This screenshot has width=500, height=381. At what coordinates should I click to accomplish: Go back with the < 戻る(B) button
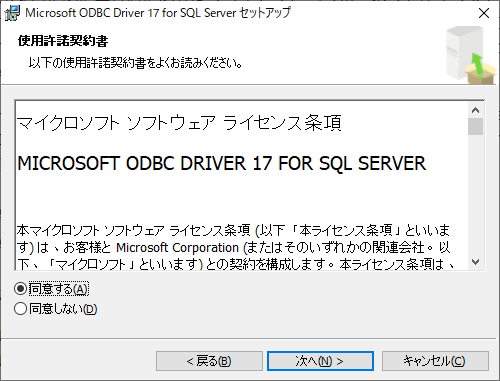(x=209, y=361)
